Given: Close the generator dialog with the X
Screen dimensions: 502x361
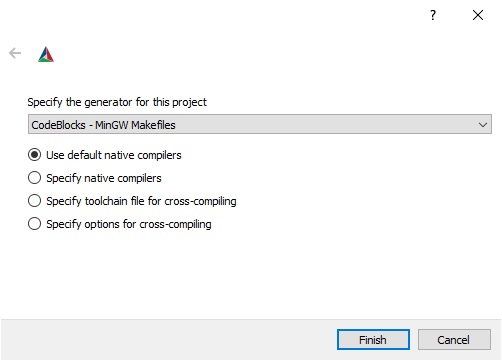Looking at the screenshot, I should (478, 15).
